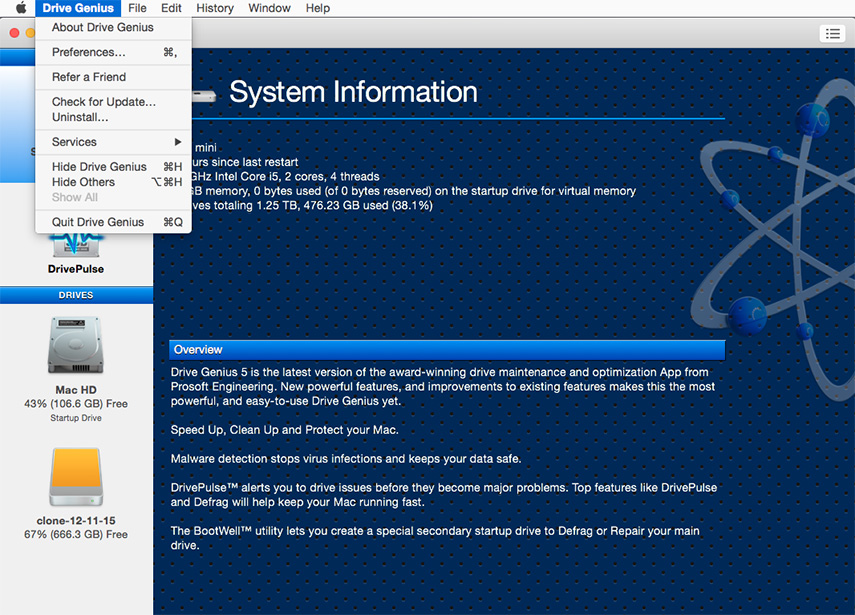Image resolution: width=855 pixels, height=615 pixels.
Task: Click the DrivePulse icon in sidebar
Action: click(x=76, y=245)
